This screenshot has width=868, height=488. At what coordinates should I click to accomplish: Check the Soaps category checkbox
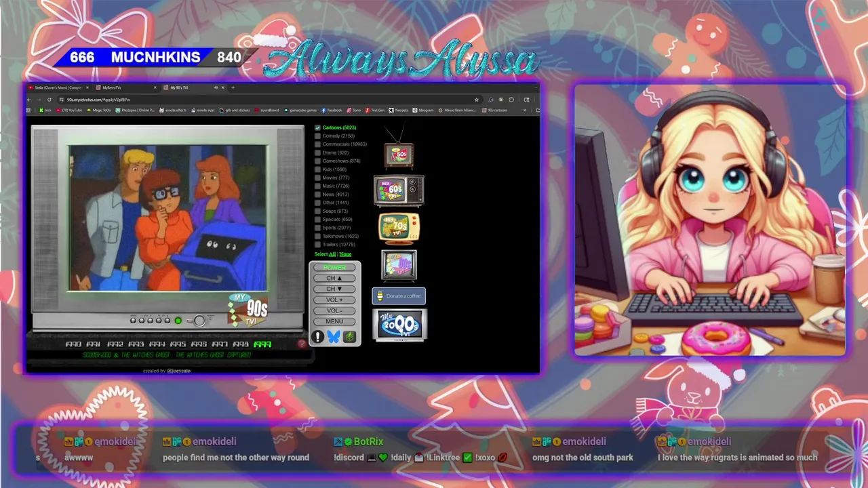[317, 211]
